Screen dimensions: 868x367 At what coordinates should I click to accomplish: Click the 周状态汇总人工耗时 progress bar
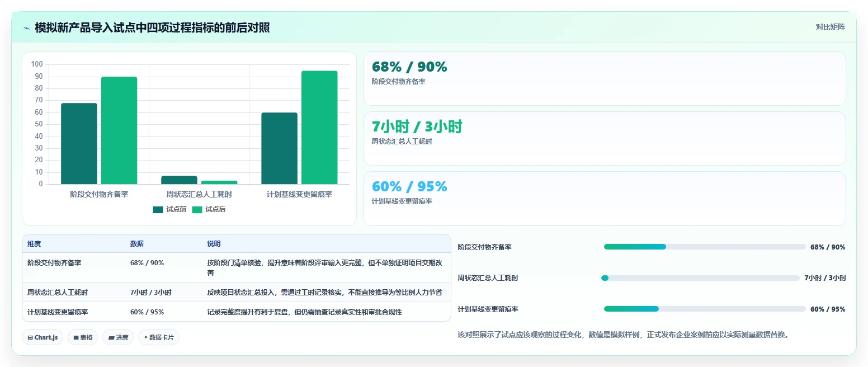(x=700, y=278)
